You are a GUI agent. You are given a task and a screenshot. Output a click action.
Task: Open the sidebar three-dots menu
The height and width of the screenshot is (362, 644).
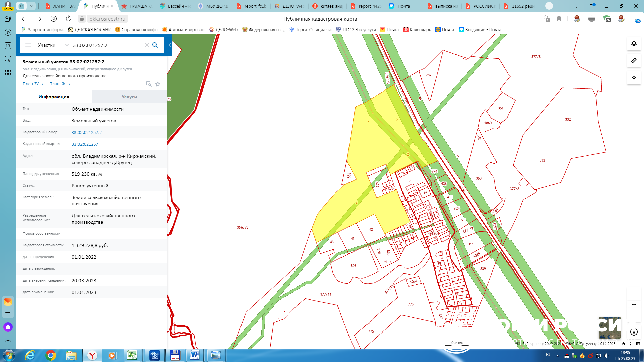[8, 341]
